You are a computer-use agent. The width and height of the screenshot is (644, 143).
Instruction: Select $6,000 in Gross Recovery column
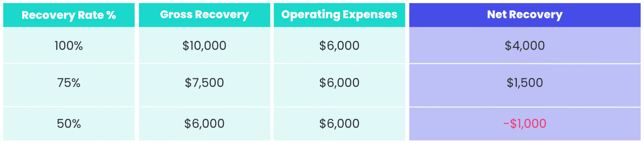coord(204,124)
